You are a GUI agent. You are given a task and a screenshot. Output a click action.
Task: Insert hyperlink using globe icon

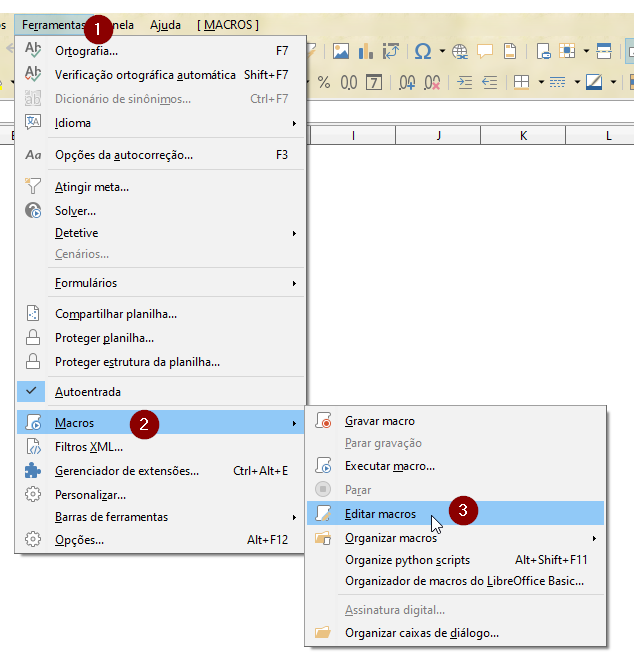(x=460, y=51)
